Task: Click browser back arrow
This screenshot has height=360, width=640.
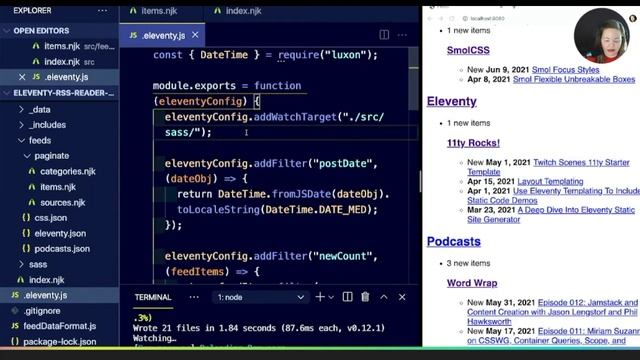Action: click(x=429, y=18)
